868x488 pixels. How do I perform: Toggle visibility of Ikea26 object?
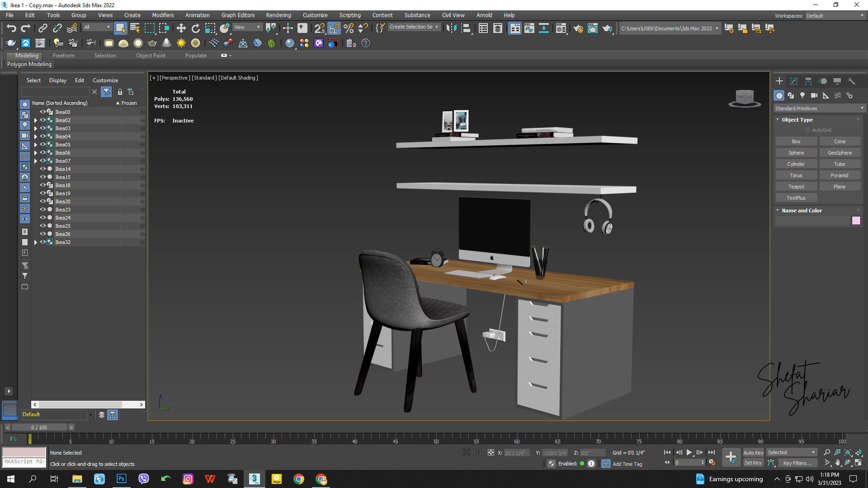click(x=43, y=234)
